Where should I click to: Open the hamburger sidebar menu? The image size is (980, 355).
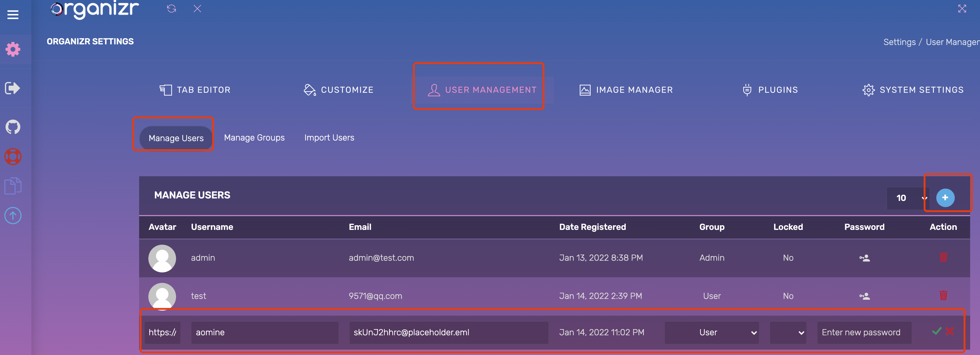point(13,15)
